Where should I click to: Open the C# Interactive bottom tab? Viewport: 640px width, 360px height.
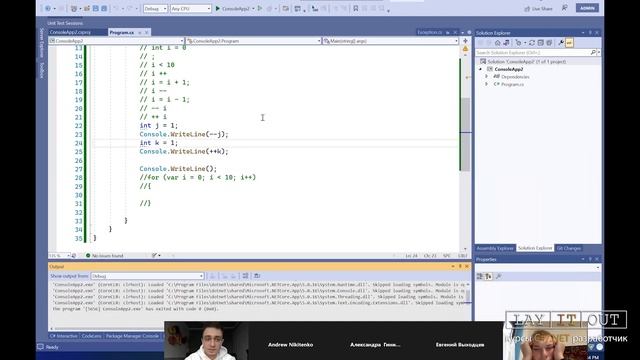click(x=63, y=336)
